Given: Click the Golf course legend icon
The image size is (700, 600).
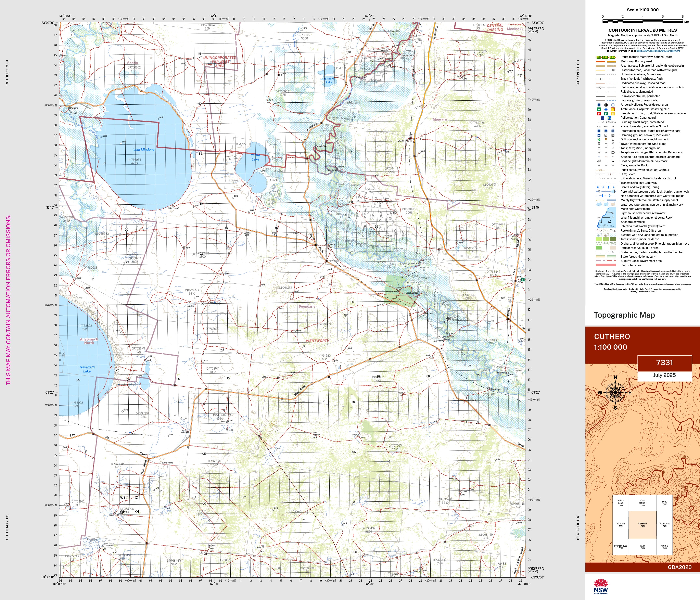Looking at the screenshot, I should point(599,140).
